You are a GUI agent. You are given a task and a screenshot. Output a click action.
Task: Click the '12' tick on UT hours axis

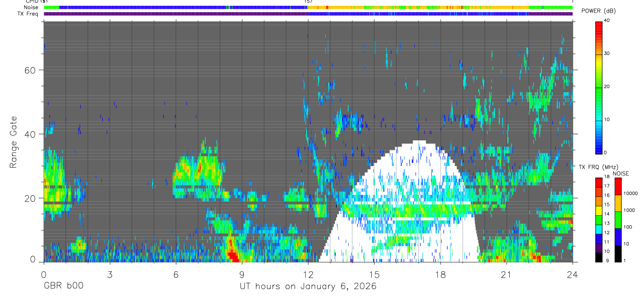pyautogui.click(x=308, y=274)
